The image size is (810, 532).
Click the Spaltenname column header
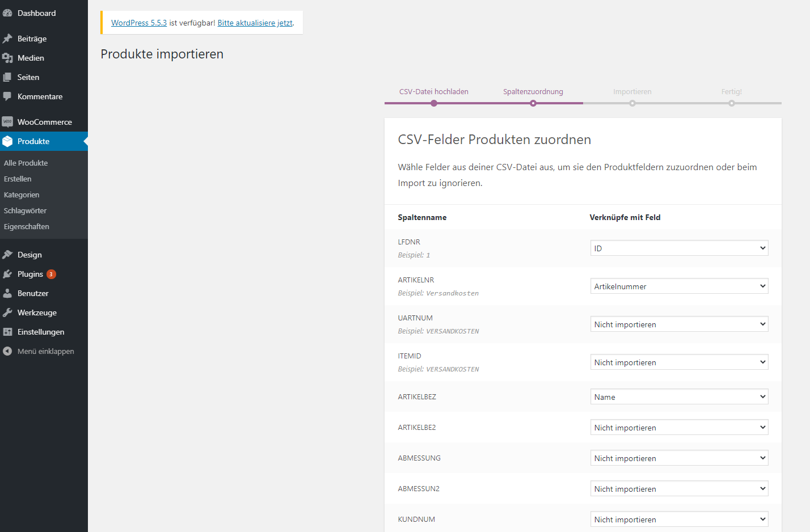click(422, 217)
